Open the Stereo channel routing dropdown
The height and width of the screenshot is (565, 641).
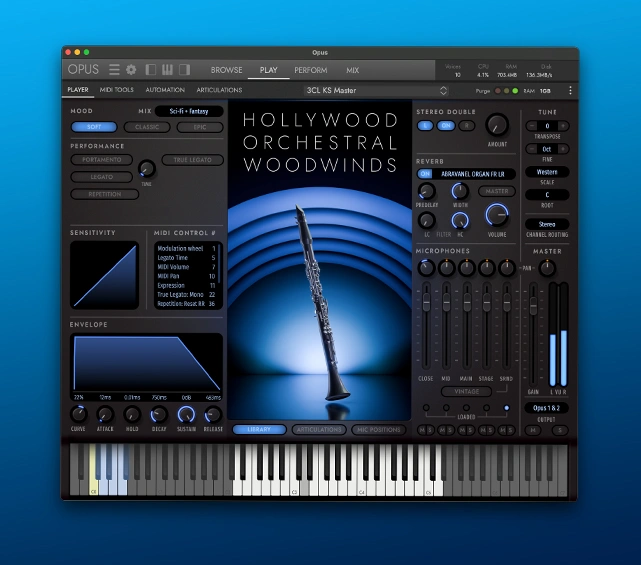[x=547, y=224]
